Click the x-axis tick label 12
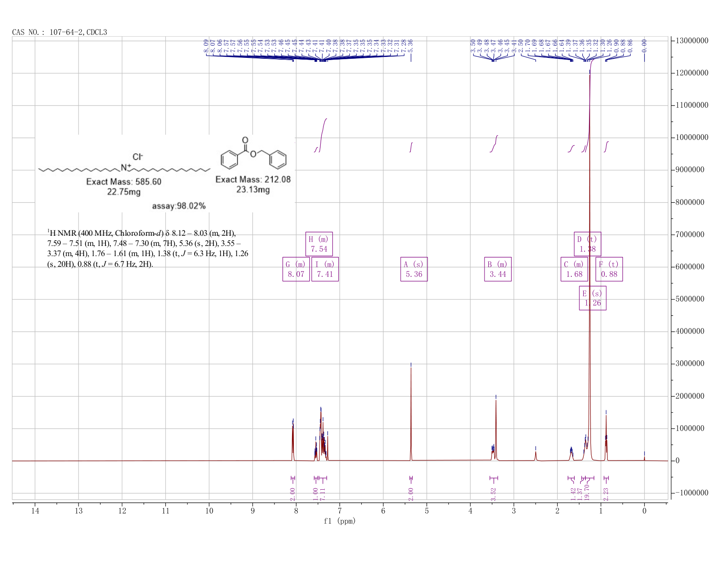The width and height of the screenshot is (728, 563). tap(122, 511)
